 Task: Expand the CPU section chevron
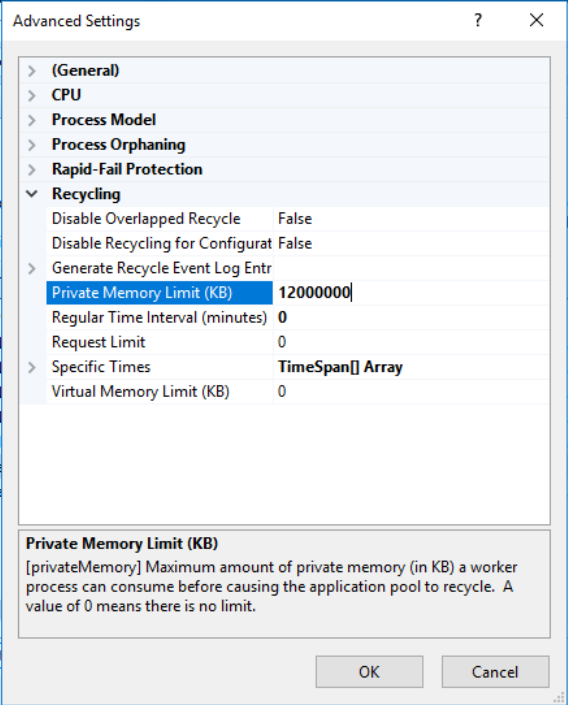point(31,95)
